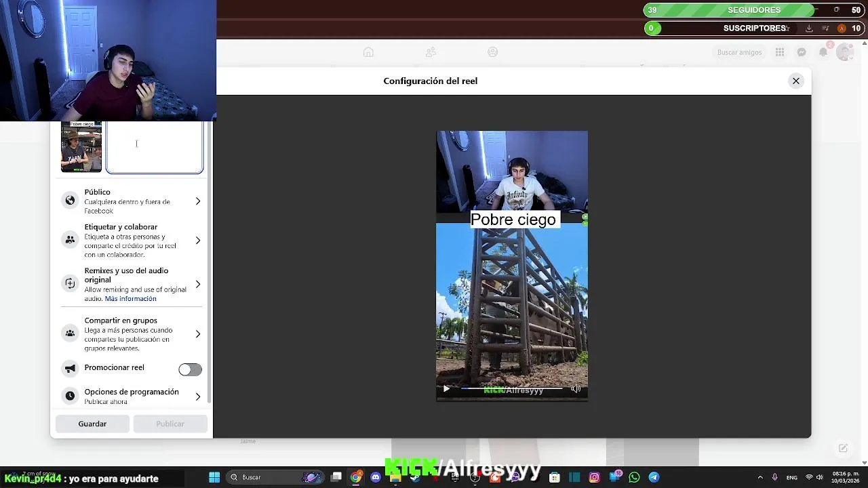The width and height of the screenshot is (868, 488).
Task: Open the Wi-Fi network tray icon
Action: (x=808, y=477)
